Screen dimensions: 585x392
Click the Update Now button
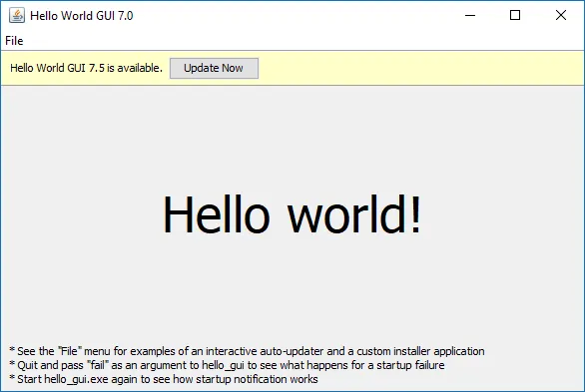click(x=214, y=68)
